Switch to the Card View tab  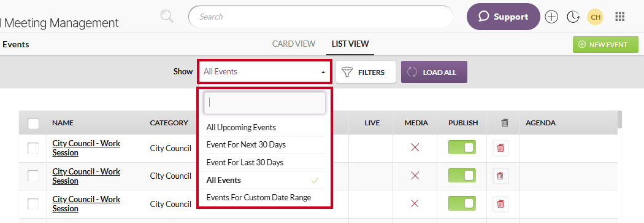coord(294,44)
